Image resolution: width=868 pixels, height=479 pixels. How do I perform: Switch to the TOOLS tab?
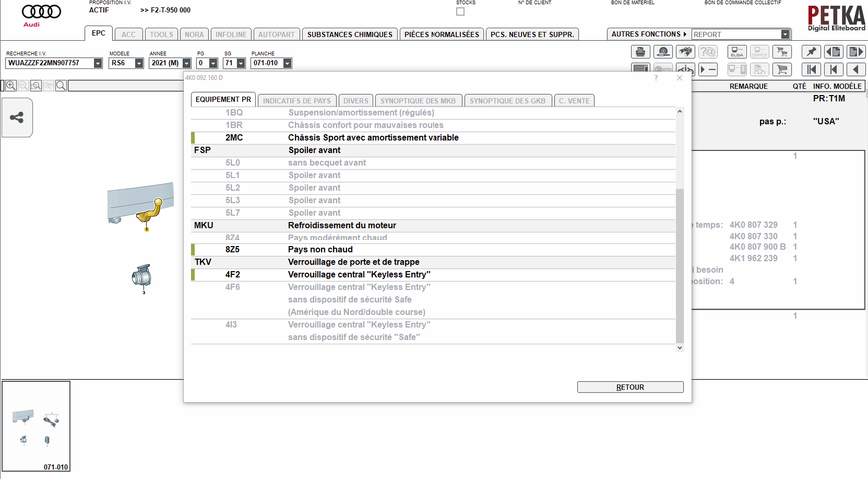161,34
